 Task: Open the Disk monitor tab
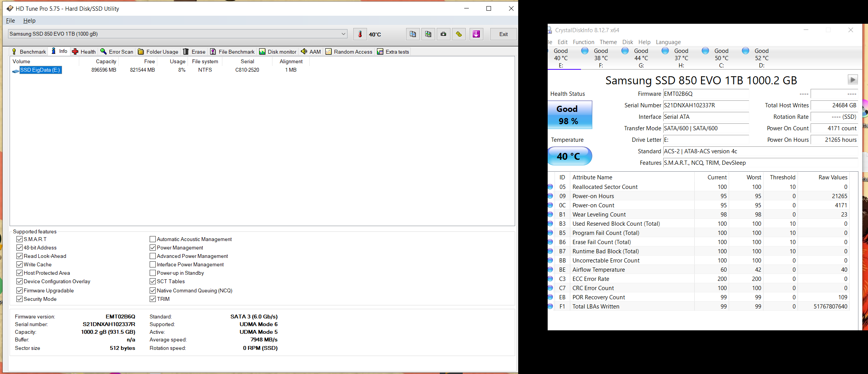(x=278, y=52)
